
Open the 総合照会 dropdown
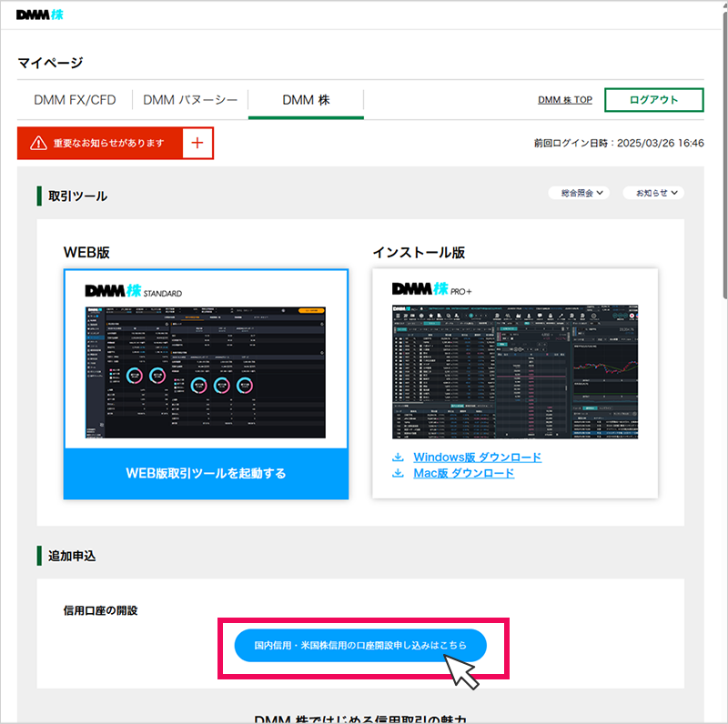point(579,193)
